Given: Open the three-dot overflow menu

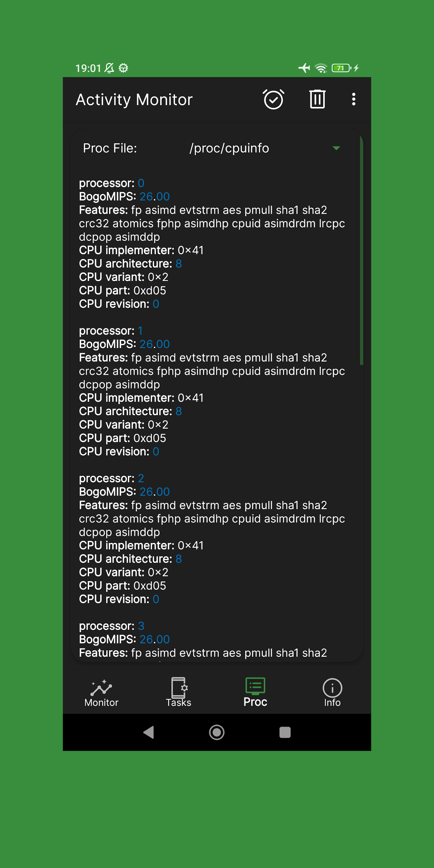Looking at the screenshot, I should [354, 100].
